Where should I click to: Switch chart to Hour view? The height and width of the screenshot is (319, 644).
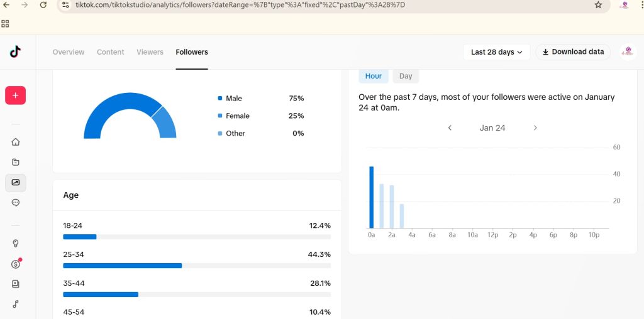point(374,76)
